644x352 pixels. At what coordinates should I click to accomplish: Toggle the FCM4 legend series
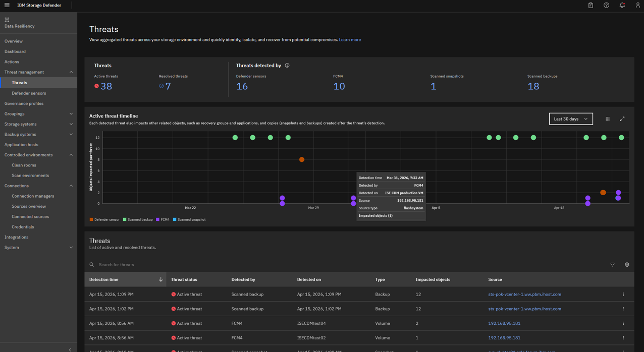click(x=163, y=220)
